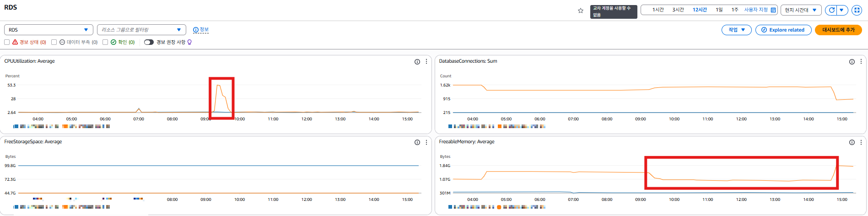Click the orange circle legend marker in FreeableMemory

click(x=499, y=207)
